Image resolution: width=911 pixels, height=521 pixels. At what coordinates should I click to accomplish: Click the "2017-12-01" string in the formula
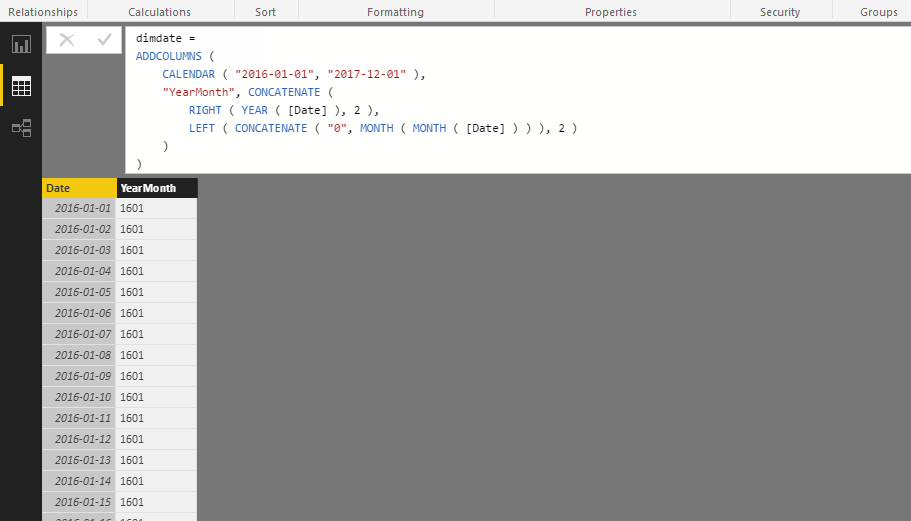(x=367, y=74)
